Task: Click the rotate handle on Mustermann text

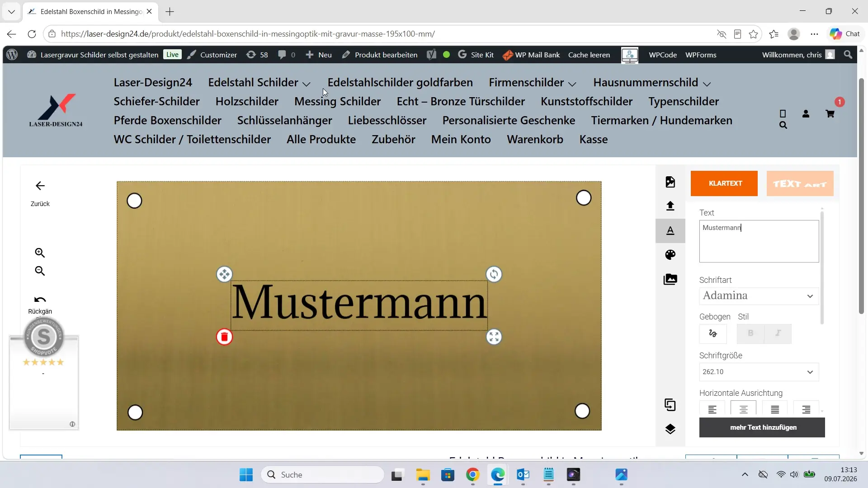Action: pyautogui.click(x=494, y=274)
